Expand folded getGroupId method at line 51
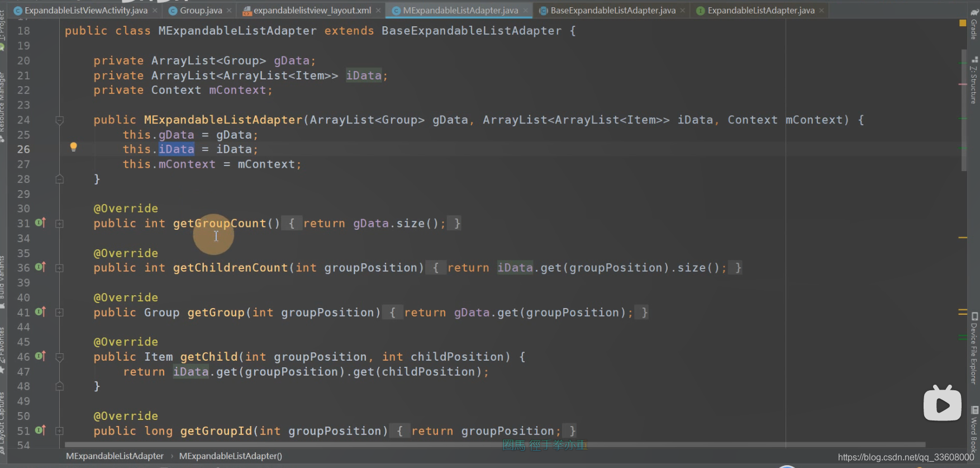Image resolution: width=980 pixels, height=468 pixels. 59,431
